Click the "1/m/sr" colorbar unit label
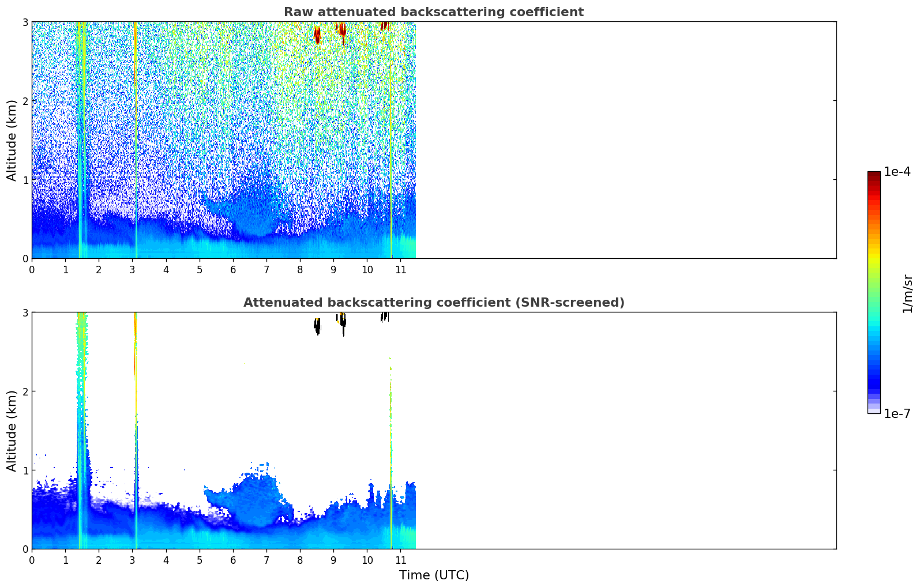Viewport: 920px width, 588px height. [x=907, y=293]
